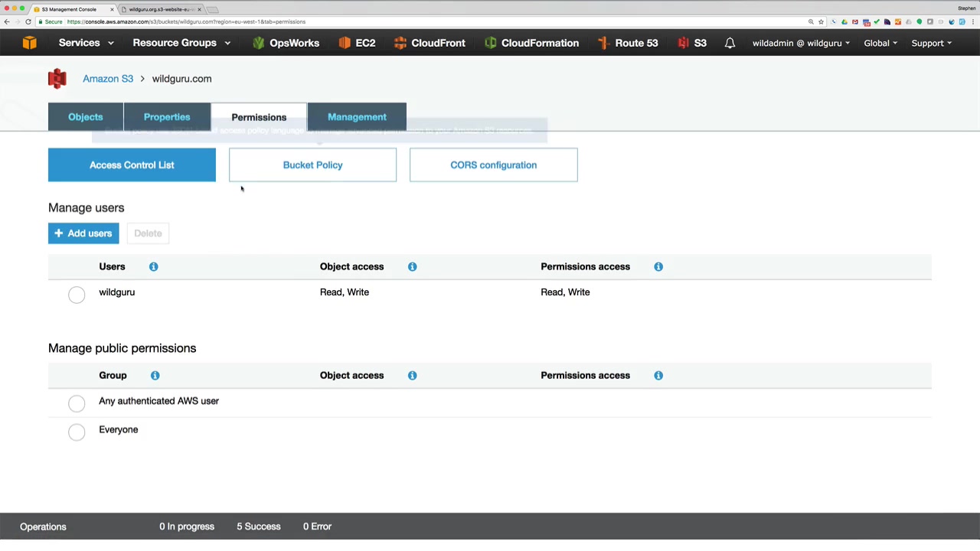Open a new browser tab

click(x=213, y=9)
